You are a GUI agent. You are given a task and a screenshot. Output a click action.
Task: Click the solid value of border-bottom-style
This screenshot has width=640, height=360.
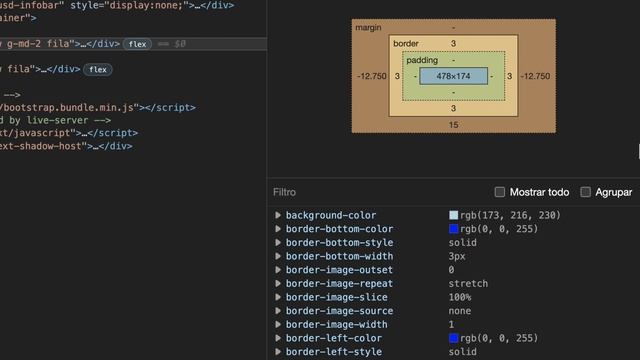[x=462, y=242]
